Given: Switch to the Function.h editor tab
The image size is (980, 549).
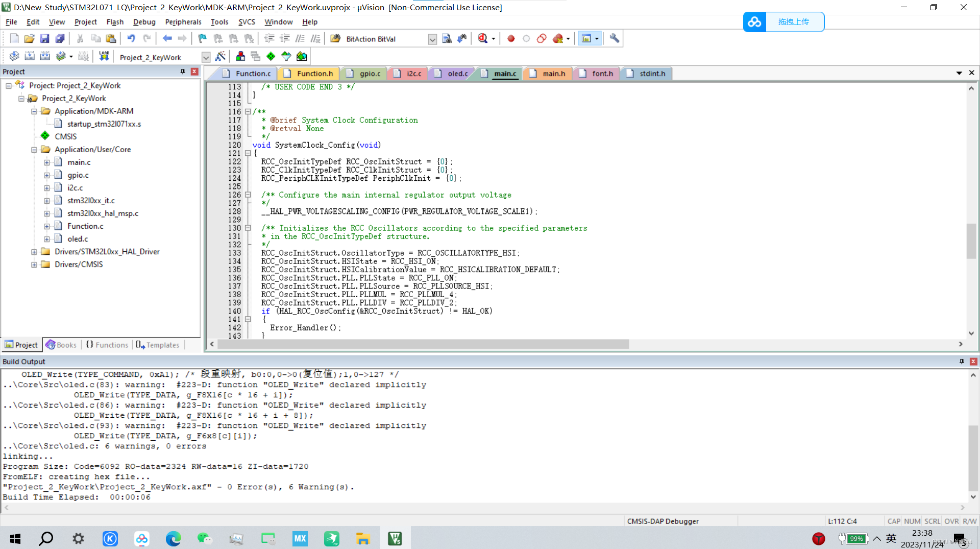Looking at the screenshot, I should coord(309,74).
